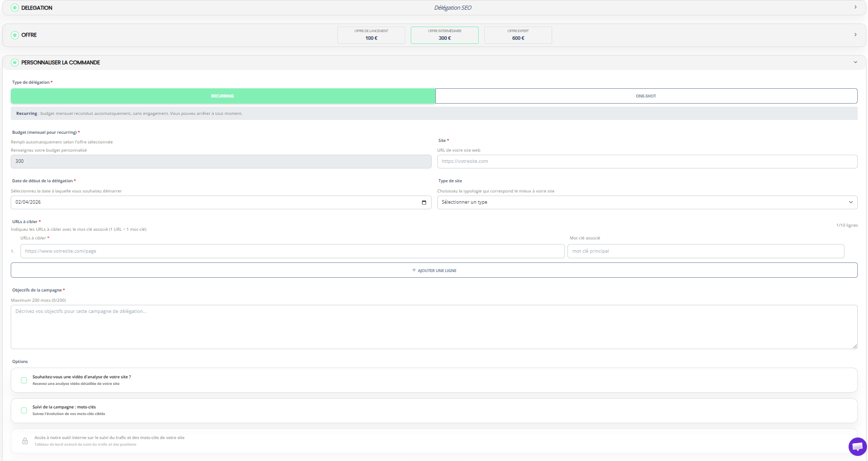
Task: Click the status circle beside PERSONNALISER LA COMMANDE
Action: pyautogui.click(x=15, y=62)
